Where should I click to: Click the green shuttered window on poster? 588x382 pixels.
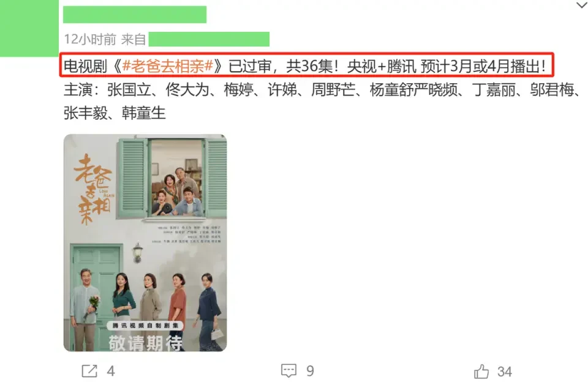click(x=173, y=178)
